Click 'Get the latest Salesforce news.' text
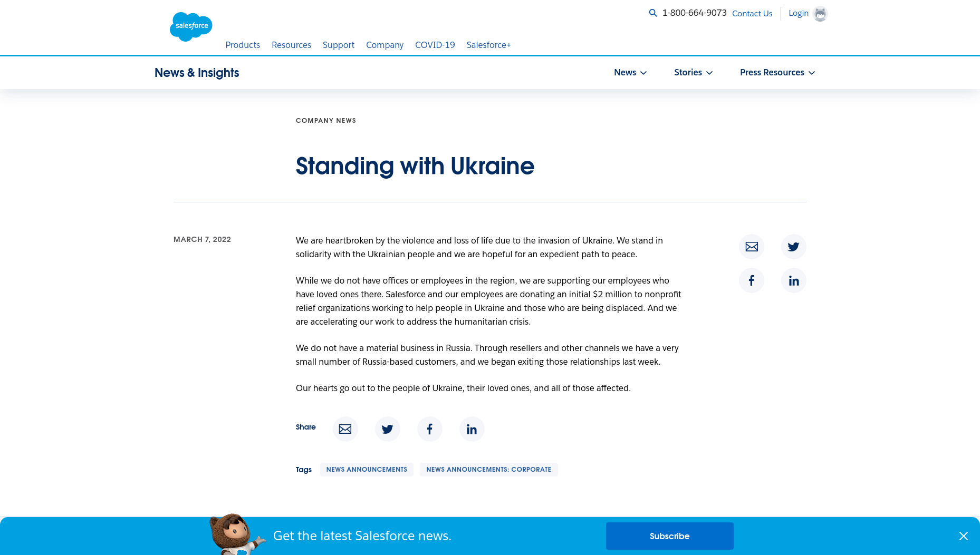 pyautogui.click(x=362, y=536)
